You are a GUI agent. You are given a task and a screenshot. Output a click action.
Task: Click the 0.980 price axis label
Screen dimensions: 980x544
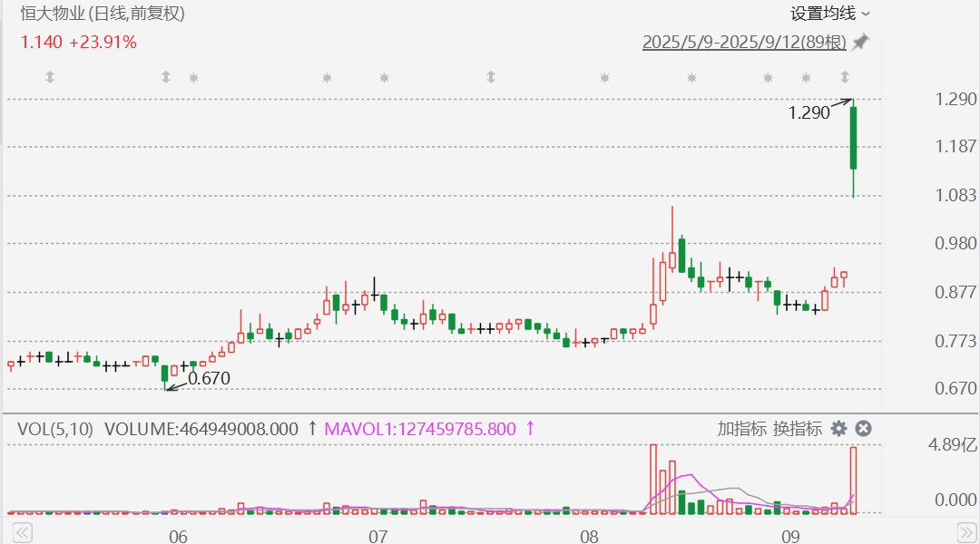955,244
